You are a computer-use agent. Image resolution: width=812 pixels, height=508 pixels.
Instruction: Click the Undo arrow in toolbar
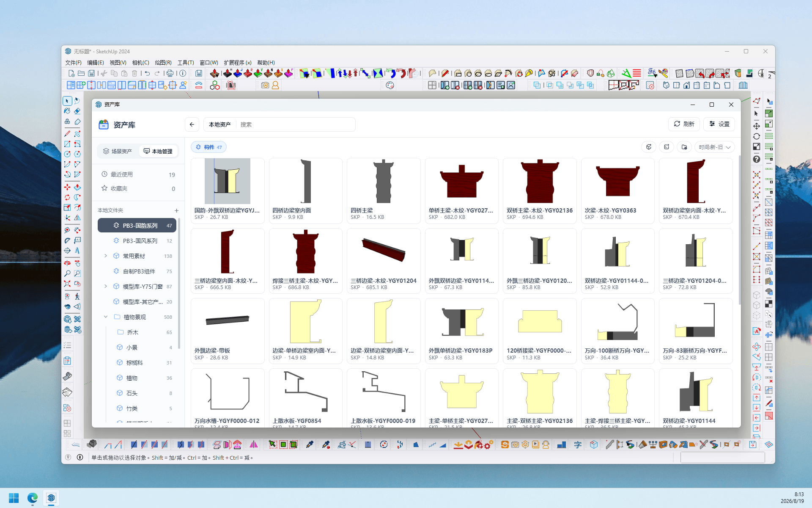point(147,74)
